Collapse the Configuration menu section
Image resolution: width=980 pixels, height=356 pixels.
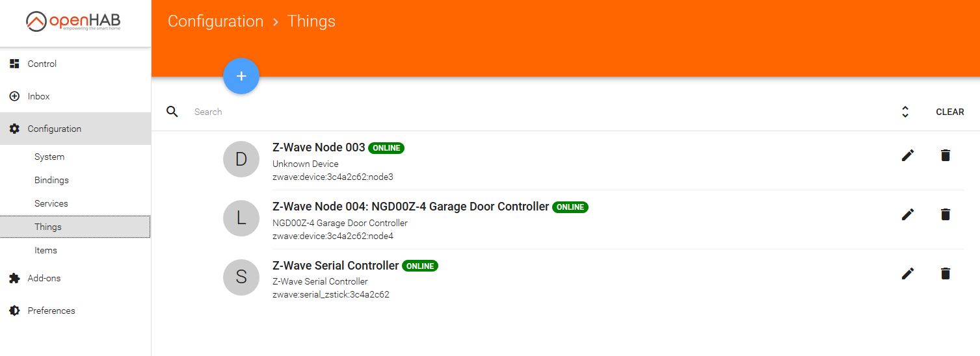(x=55, y=129)
